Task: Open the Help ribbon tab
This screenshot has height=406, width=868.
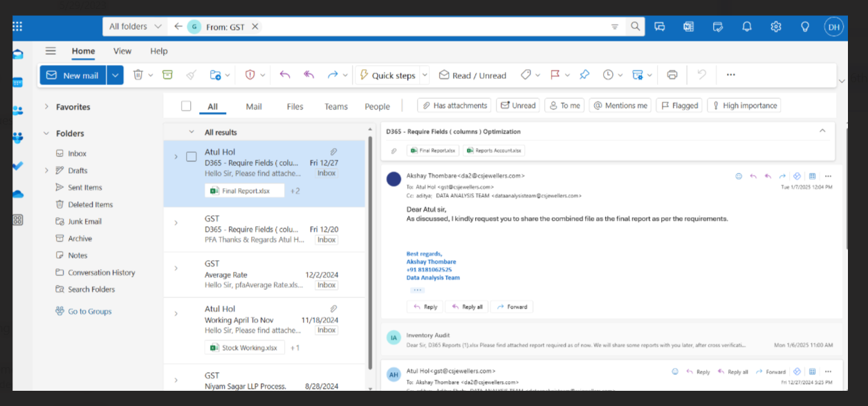Action: coord(159,50)
